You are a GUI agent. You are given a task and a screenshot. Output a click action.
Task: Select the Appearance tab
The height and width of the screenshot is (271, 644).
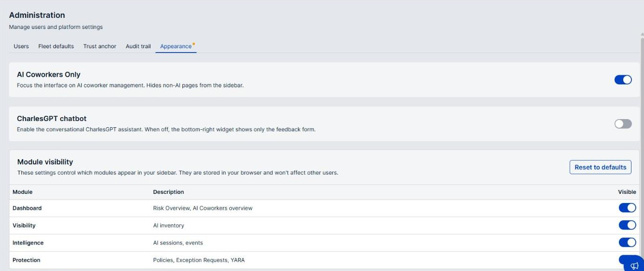pyautogui.click(x=176, y=46)
